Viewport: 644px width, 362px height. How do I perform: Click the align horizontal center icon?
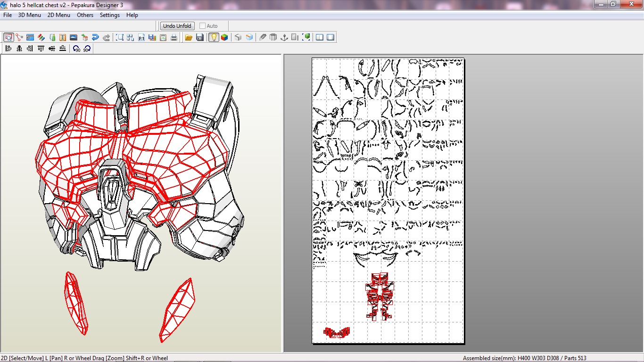click(x=19, y=49)
